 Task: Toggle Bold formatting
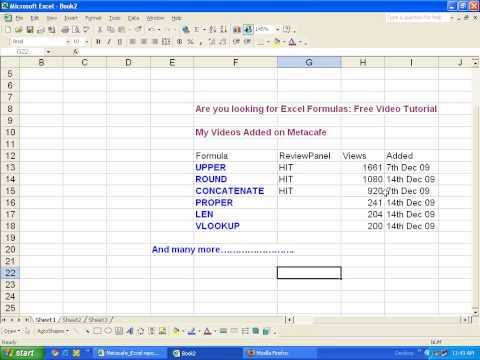(x=98, y=42)
